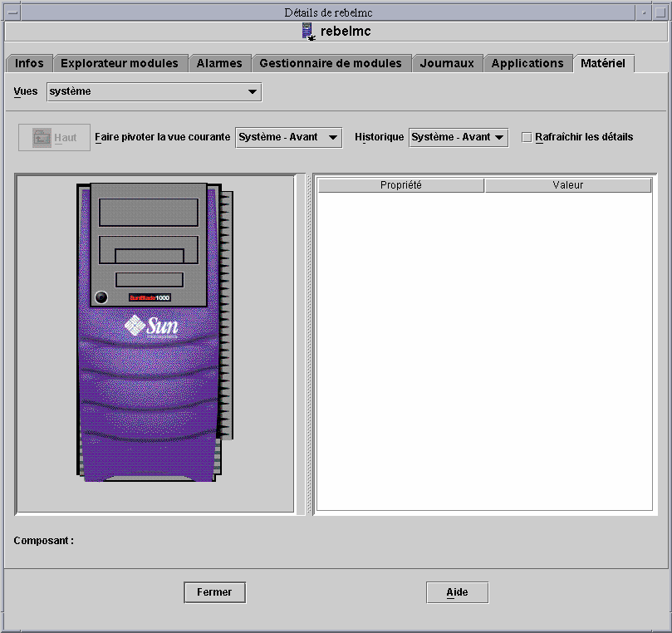Open the Applications tab

527,63
